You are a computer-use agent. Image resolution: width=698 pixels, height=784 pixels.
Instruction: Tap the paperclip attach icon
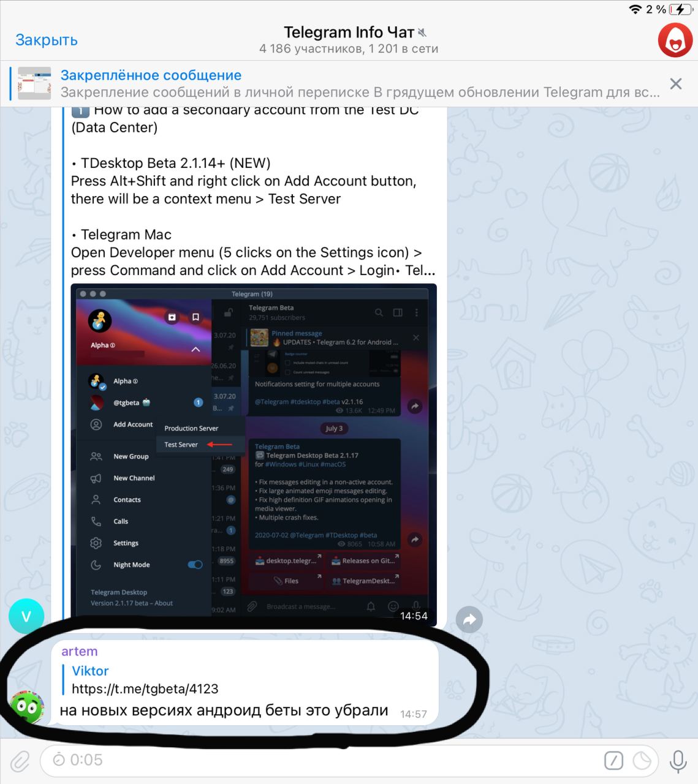[20, 761]
